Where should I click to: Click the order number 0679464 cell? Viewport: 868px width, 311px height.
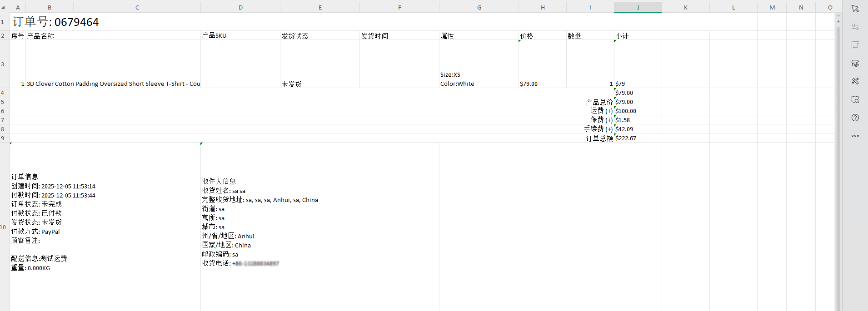point(55,22)
